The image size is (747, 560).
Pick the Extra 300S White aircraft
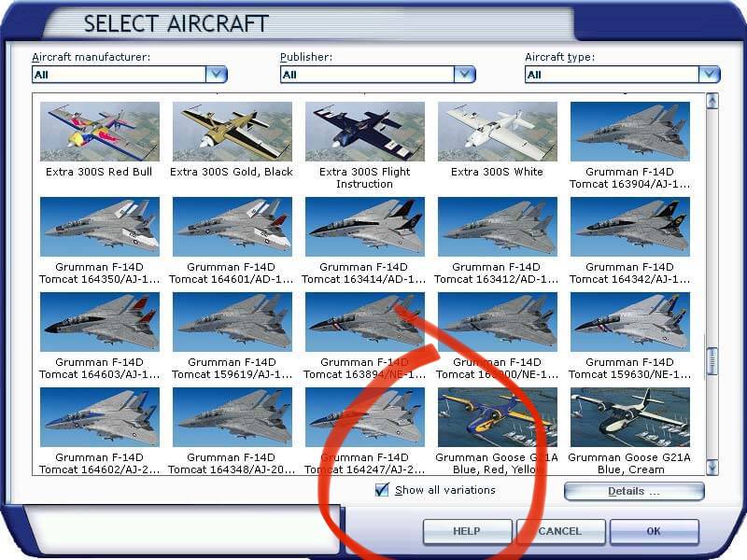point(497,132)
